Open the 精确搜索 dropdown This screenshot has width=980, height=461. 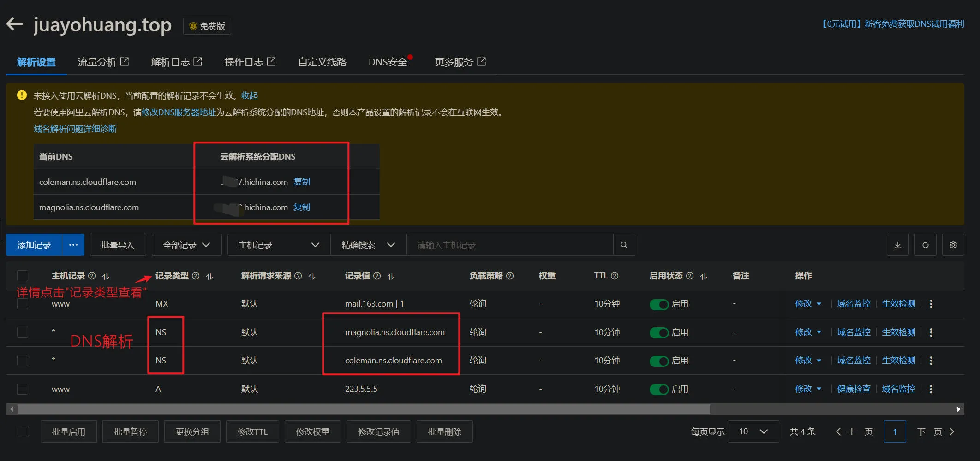pos(368,245)
